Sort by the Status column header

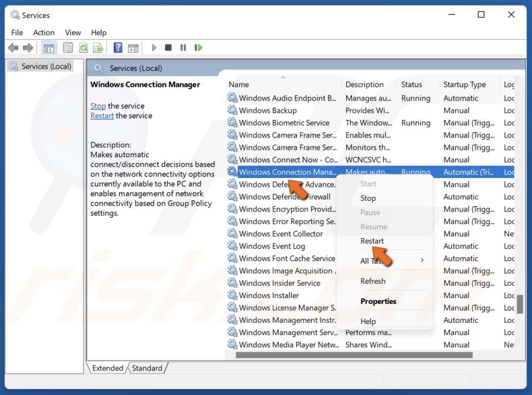pyautogui.click(x=418, y=84)
